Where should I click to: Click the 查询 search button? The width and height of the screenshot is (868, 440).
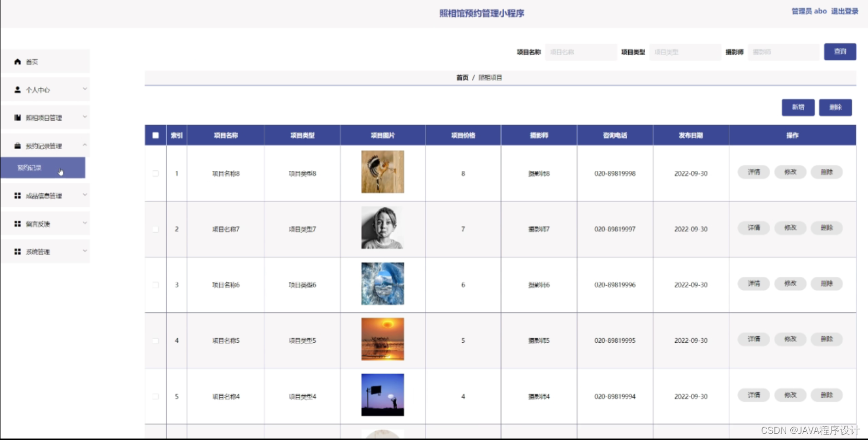point(840,52)
